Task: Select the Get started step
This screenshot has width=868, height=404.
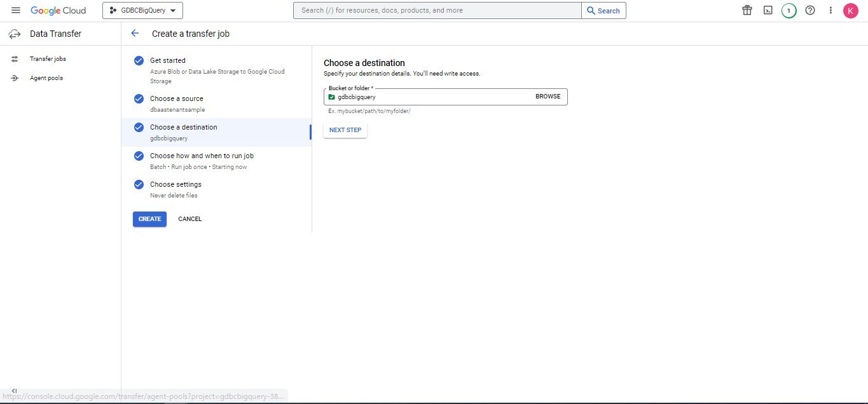Action: click(x=168, y=60)
